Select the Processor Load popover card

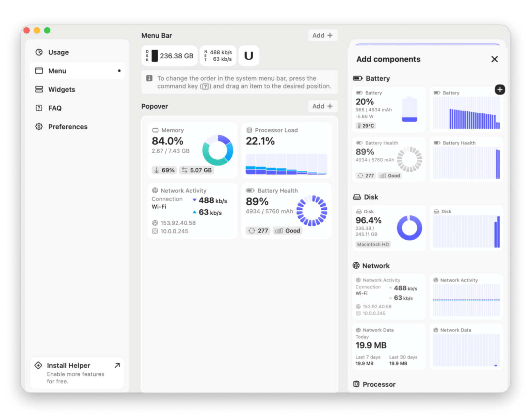click(x=286, y=150)
